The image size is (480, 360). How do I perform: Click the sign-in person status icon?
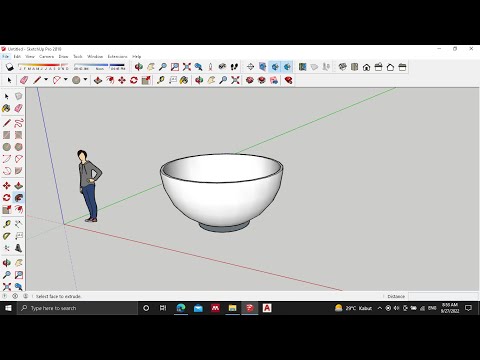coord(25,296)
